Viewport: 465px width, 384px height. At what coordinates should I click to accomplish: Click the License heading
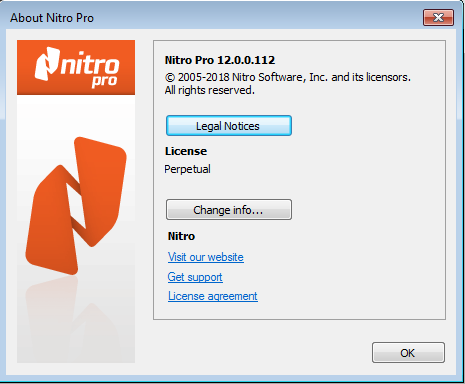click(186, 151)
